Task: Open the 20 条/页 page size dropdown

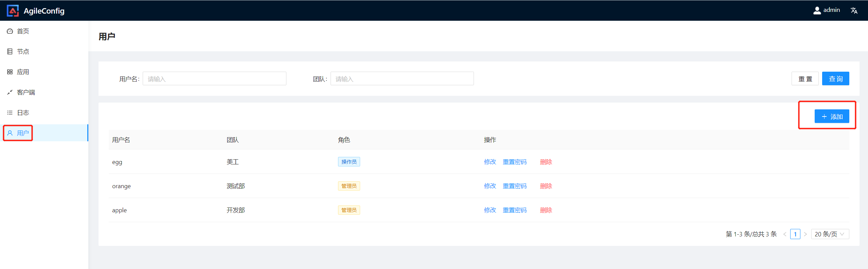Action: [830, 234]
